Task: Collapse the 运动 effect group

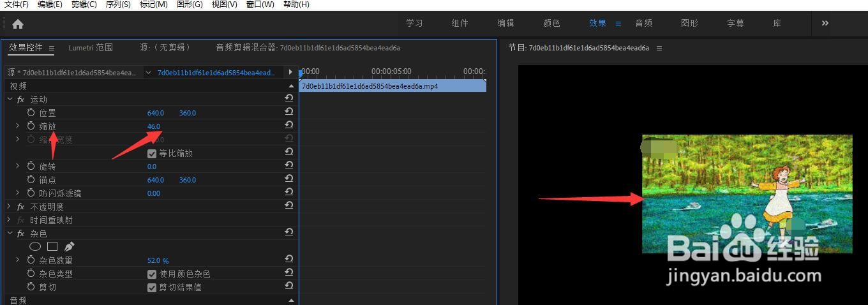Action: point(10,100)
